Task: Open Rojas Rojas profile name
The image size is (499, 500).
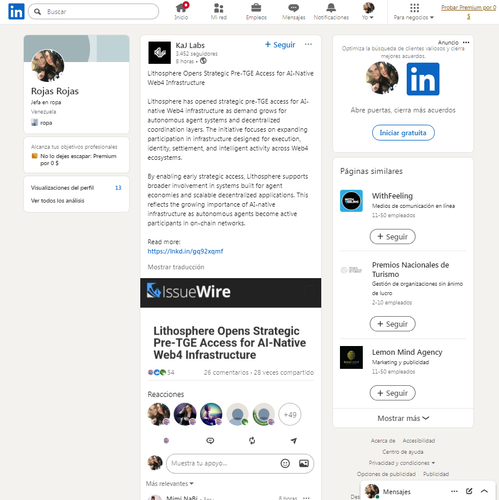Action: click(55, 91)
